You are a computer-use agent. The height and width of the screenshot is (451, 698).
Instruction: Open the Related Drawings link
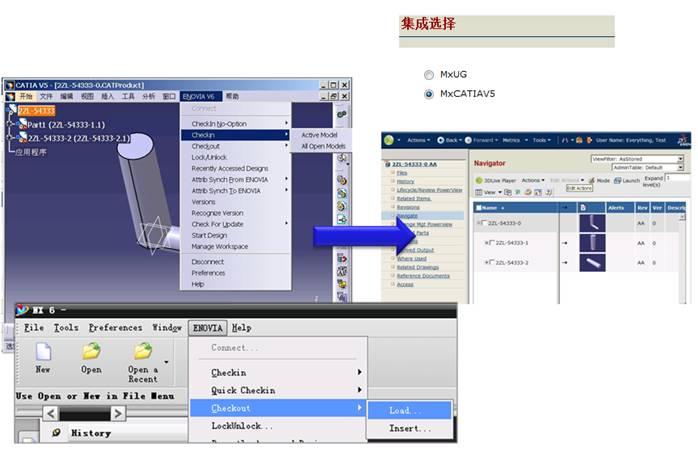tap(418, 267)
